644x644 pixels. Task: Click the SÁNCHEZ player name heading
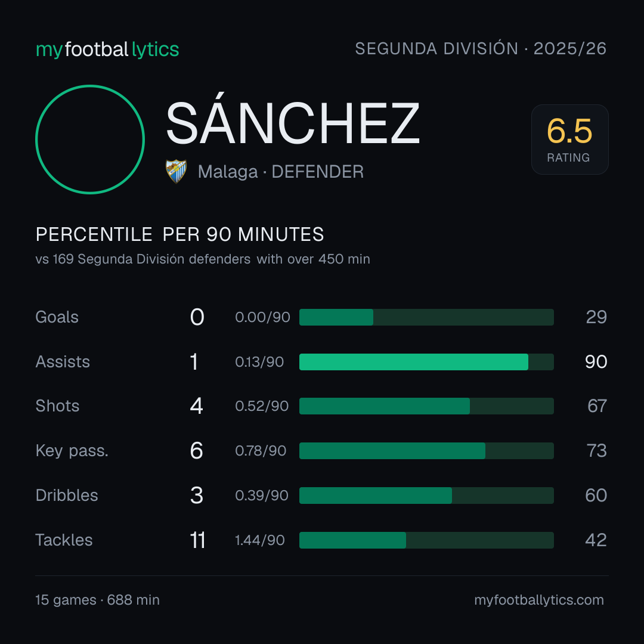292,123
